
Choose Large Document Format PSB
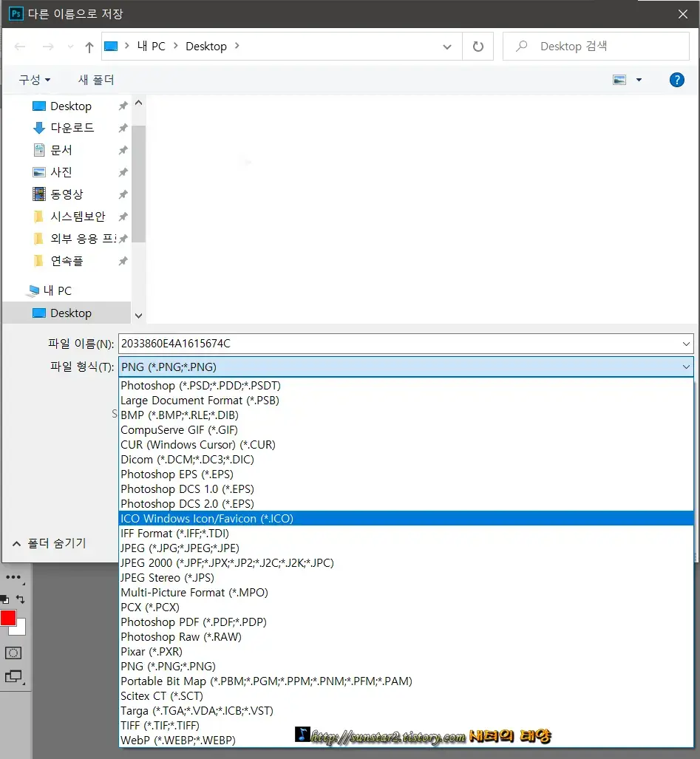[x=406, y=401]
